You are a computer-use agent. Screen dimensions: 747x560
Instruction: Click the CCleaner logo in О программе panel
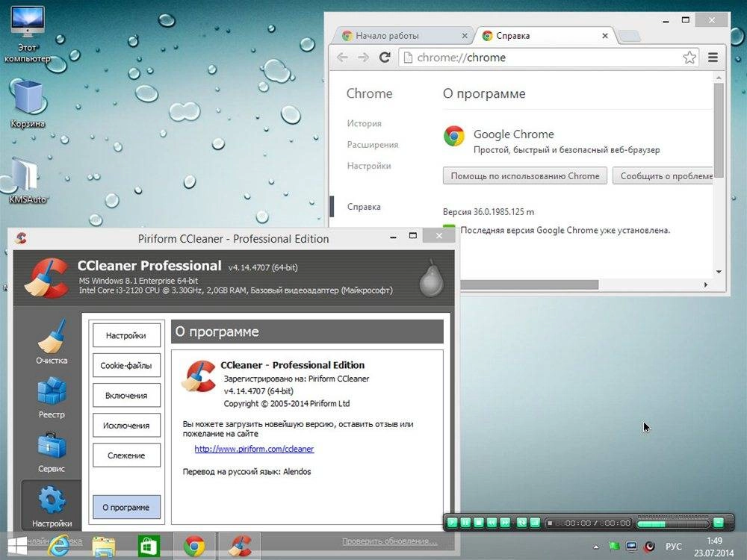click(x=199, y=376)
